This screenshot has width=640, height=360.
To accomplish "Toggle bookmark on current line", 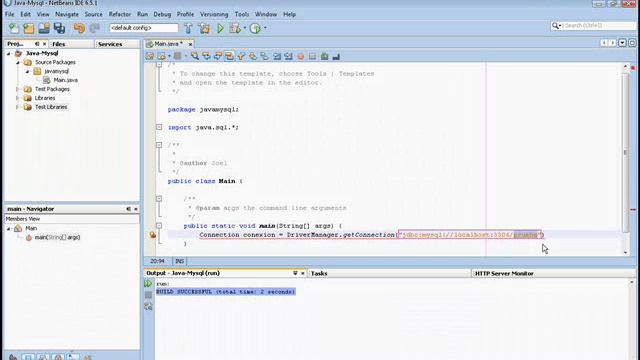I will coord(264,56).
